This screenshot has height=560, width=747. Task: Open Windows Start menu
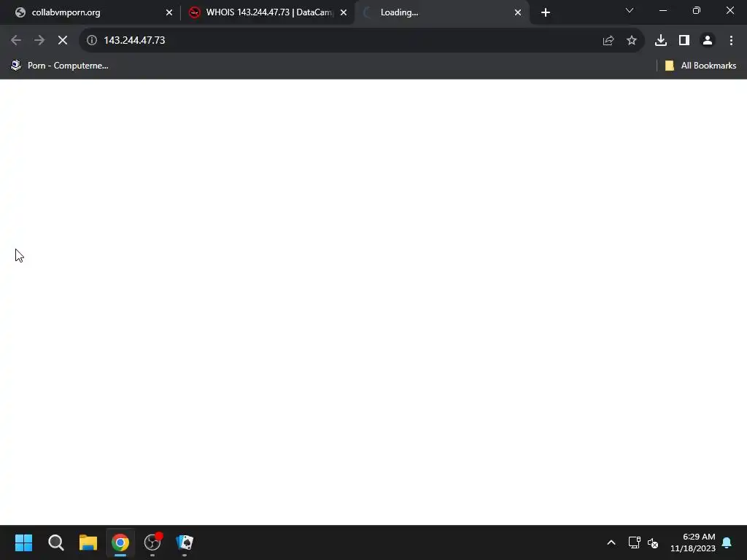[24, 542]
